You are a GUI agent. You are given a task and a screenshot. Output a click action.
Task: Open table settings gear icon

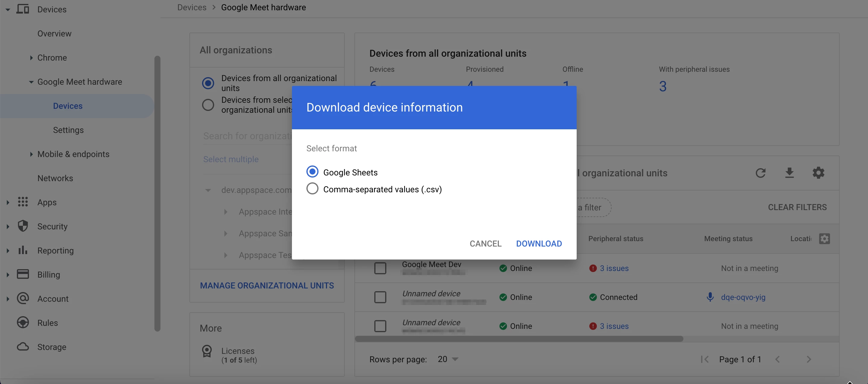pyautogui.click(x=818, y=173)
